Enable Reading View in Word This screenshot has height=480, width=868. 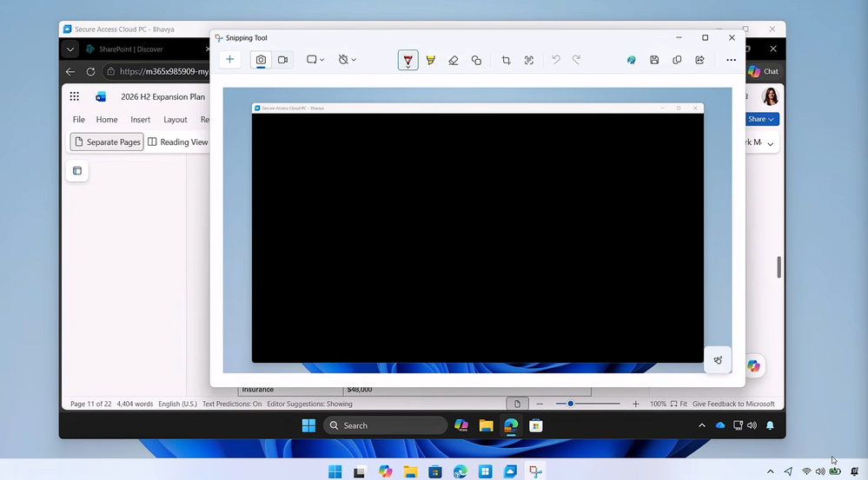pyautogui.click(x=178, y=142)
